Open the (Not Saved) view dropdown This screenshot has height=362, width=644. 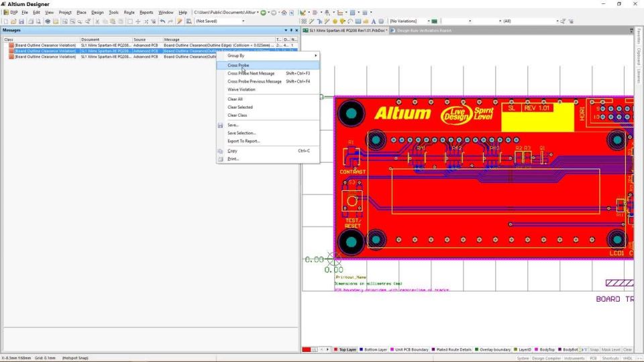(243, 21)
